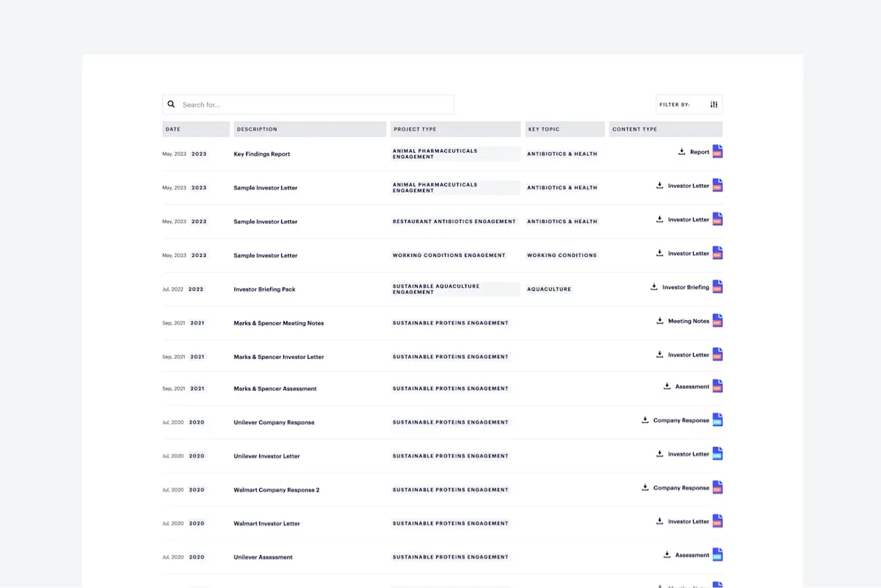Download icon for Marks & Spencer Investor Letter
This screenshot has width=881, height=588.
click(660, 354)
